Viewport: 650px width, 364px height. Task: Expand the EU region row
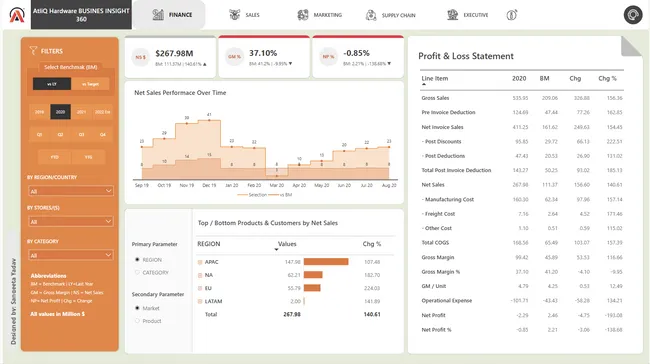tap(200, 288)
